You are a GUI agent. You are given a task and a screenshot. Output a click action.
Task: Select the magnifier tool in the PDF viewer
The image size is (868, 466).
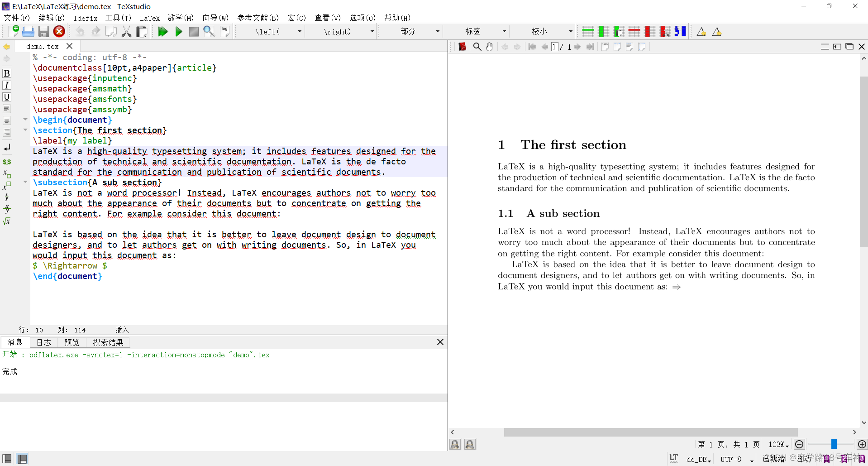(x=477, y=47)
